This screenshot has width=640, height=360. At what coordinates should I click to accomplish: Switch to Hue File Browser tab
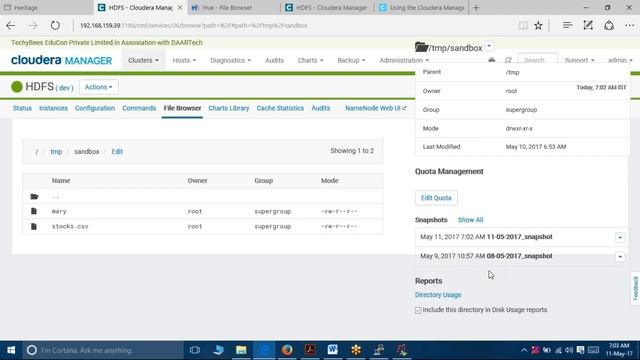click(x=233, y=7)
